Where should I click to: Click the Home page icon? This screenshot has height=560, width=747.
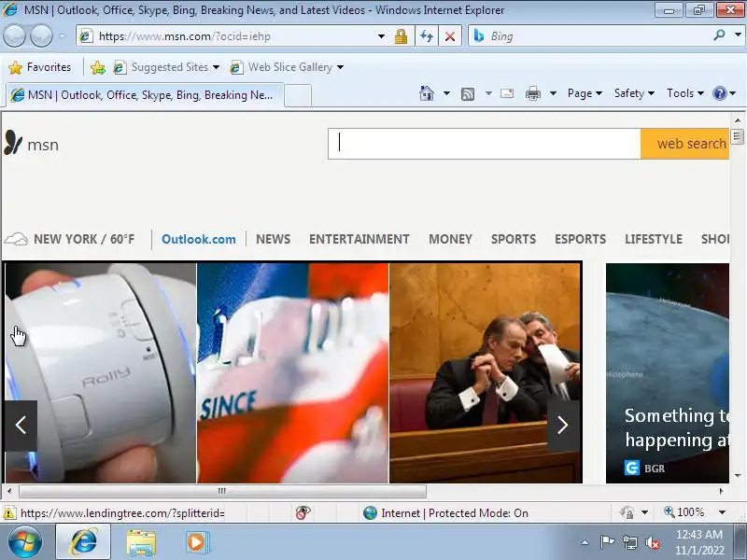[x=427, y=93]
